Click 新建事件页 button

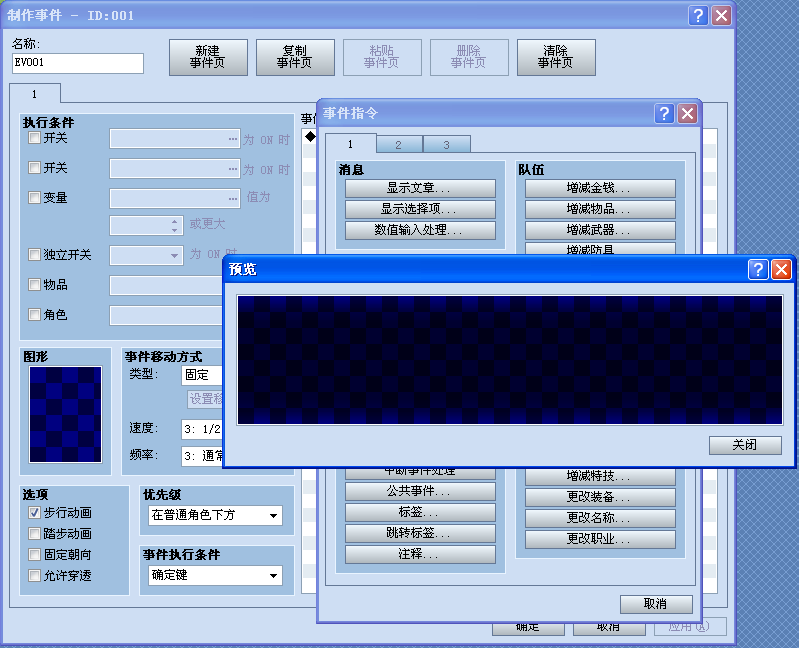tap(208, 57)
